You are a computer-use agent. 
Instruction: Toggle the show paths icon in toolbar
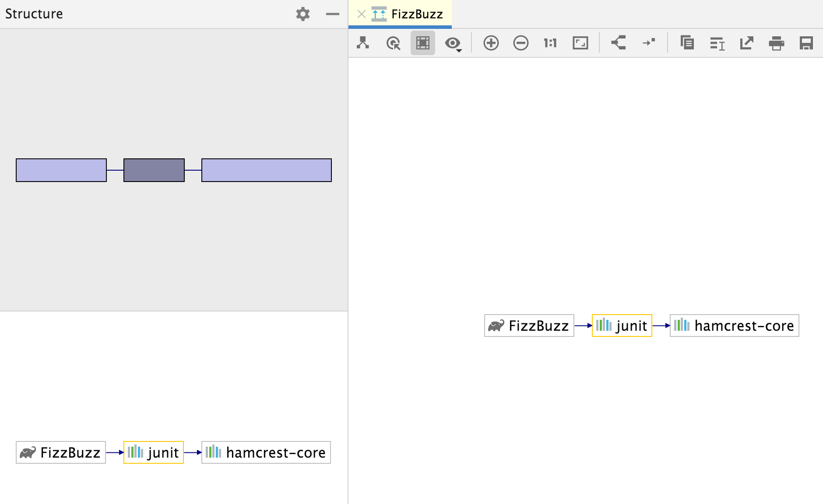363,43
